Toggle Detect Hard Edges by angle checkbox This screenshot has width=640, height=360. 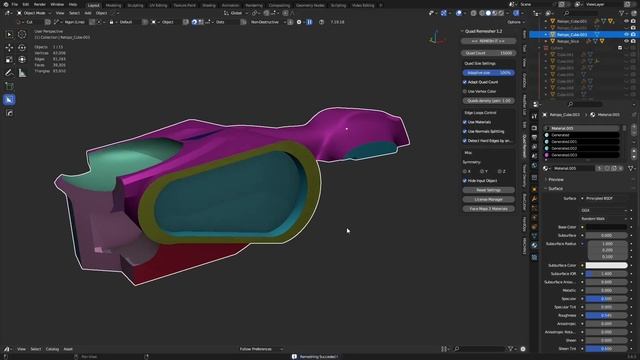465,141
